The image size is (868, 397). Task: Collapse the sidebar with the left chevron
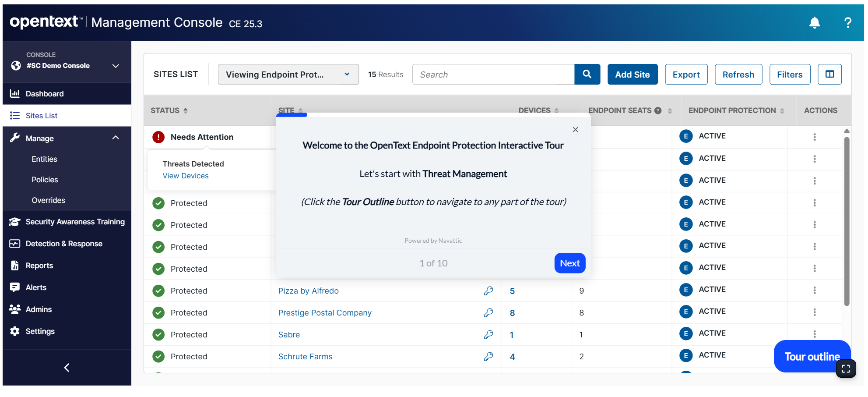pos(67,368)
